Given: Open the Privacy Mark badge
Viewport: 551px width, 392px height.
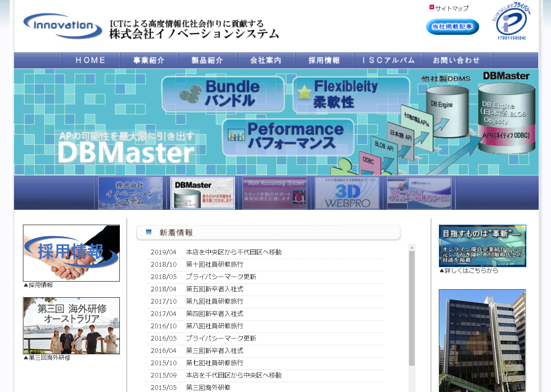Looking at the screenshot, I should pyautogui.click(x=511, y=21).
